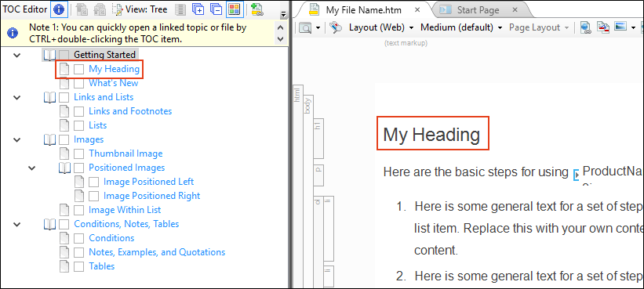Open the View: Tree mode button
Viewport: 644px width, 289px height.
(x=140, y=9)
